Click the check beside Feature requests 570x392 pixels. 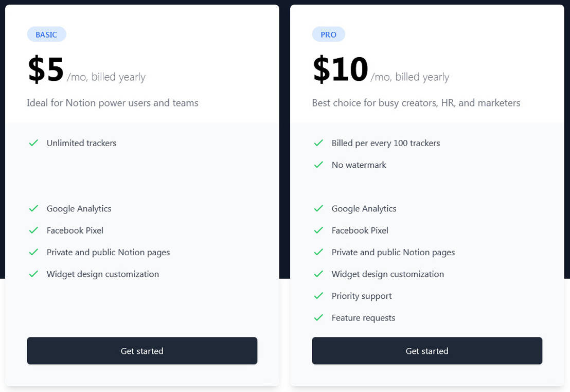(318, 317)
